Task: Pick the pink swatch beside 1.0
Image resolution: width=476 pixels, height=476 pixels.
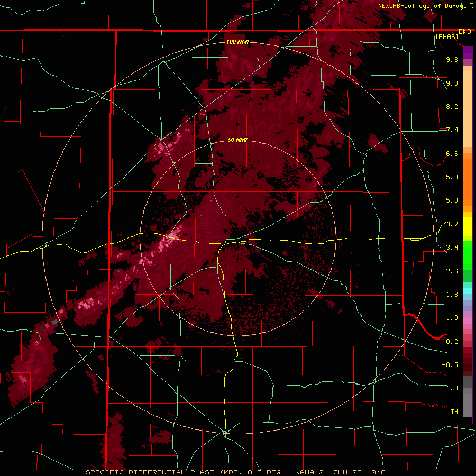Action: [x=467, y=320]
